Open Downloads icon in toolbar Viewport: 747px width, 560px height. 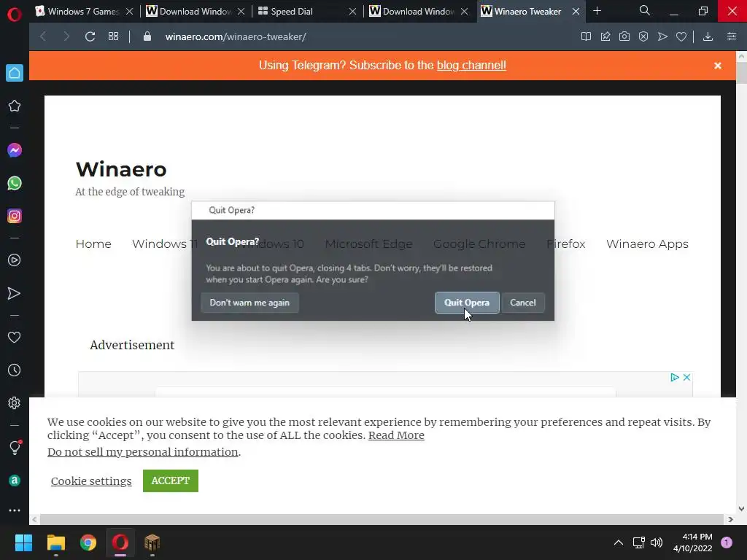708,36
